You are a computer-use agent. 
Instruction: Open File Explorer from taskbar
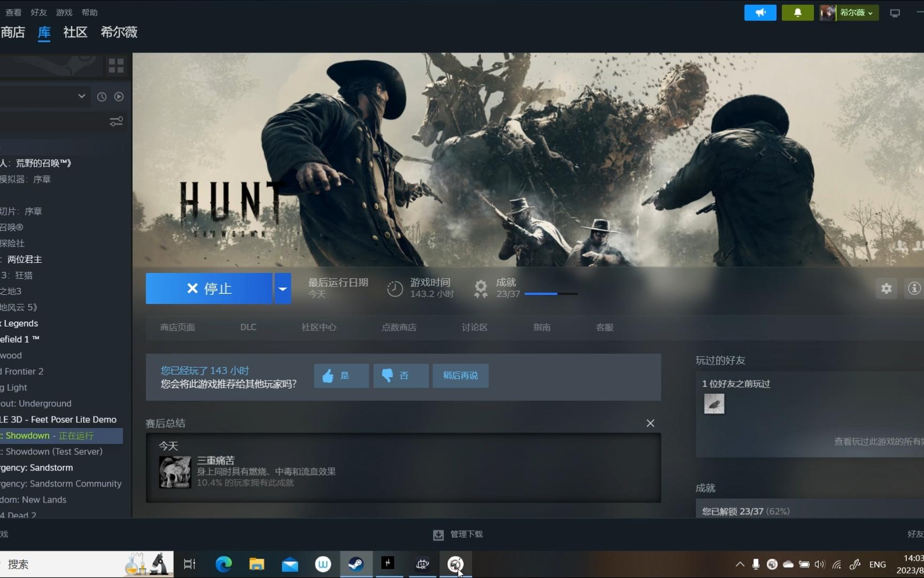pos(257,564)
